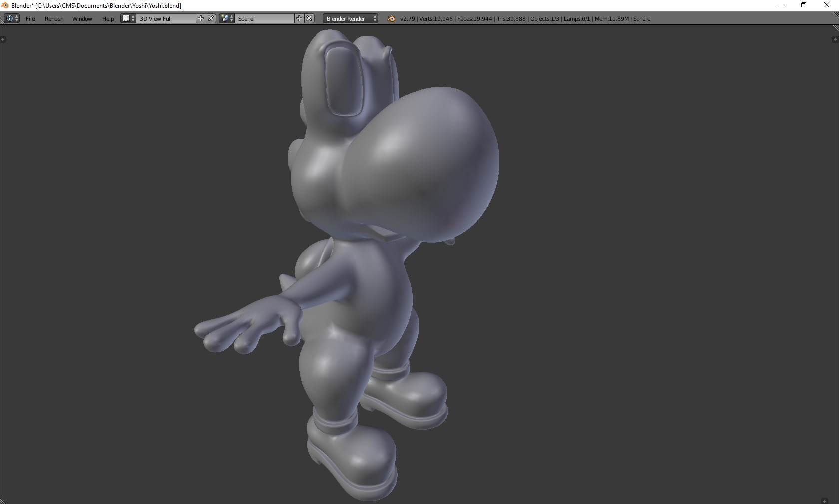Screen dimensions: 839x504
Task: Click the version text 'v2.79'
Action: [x=407, y=19]
